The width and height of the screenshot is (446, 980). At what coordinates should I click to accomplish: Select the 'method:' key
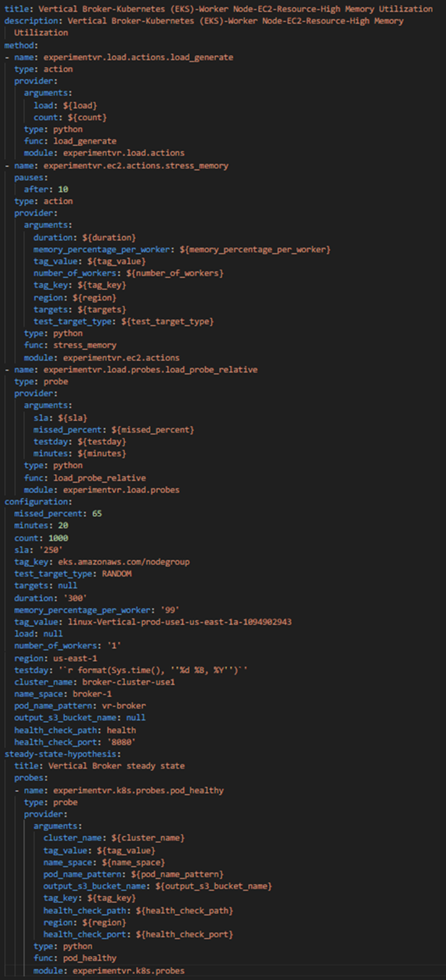coord(21,45)
